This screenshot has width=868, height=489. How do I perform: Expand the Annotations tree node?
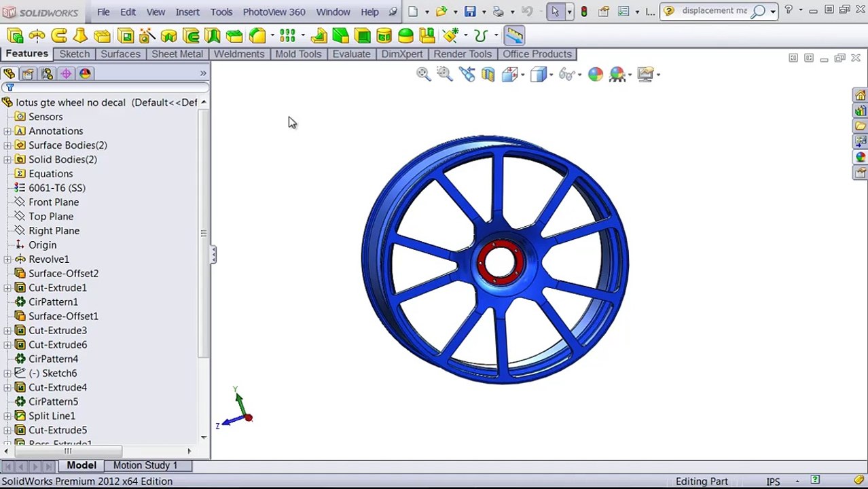click(x=7, y=131)
